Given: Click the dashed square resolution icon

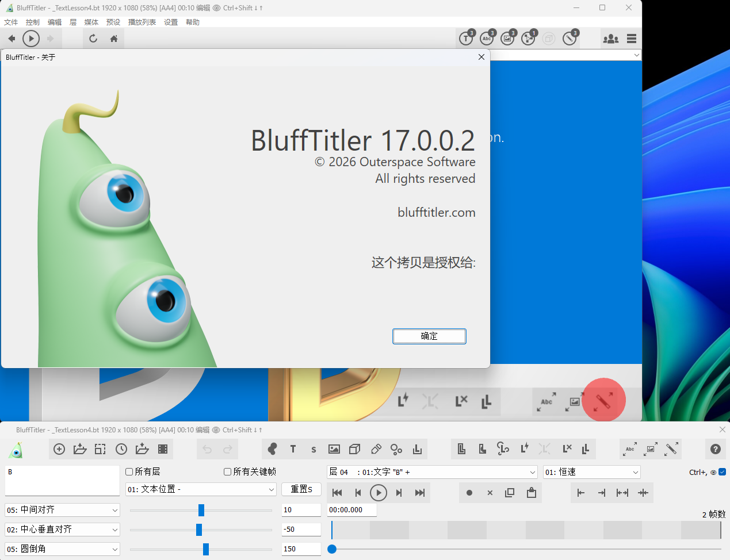Looking at the screenshot, I should click(100, 449).
